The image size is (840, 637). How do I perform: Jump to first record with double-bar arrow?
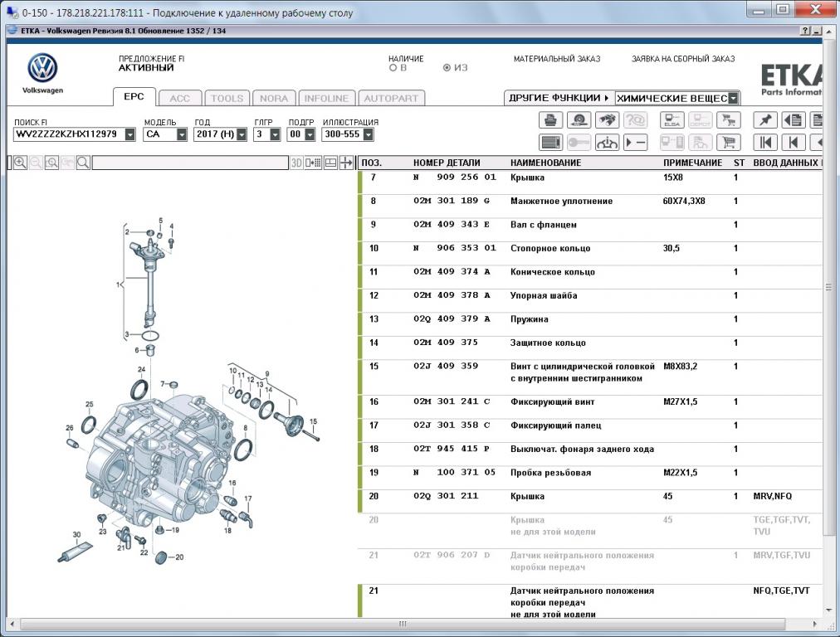pyautogui.click(x=765, y=143)
